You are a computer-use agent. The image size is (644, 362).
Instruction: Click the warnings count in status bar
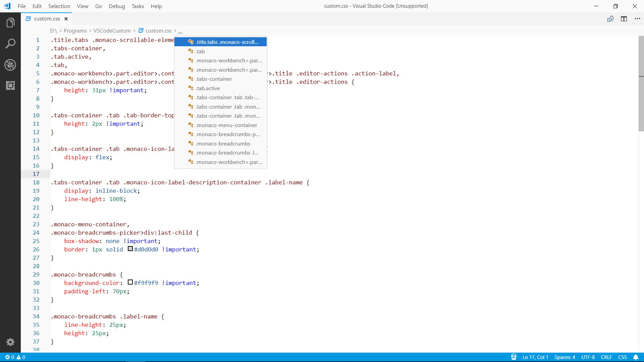(21, 357)
